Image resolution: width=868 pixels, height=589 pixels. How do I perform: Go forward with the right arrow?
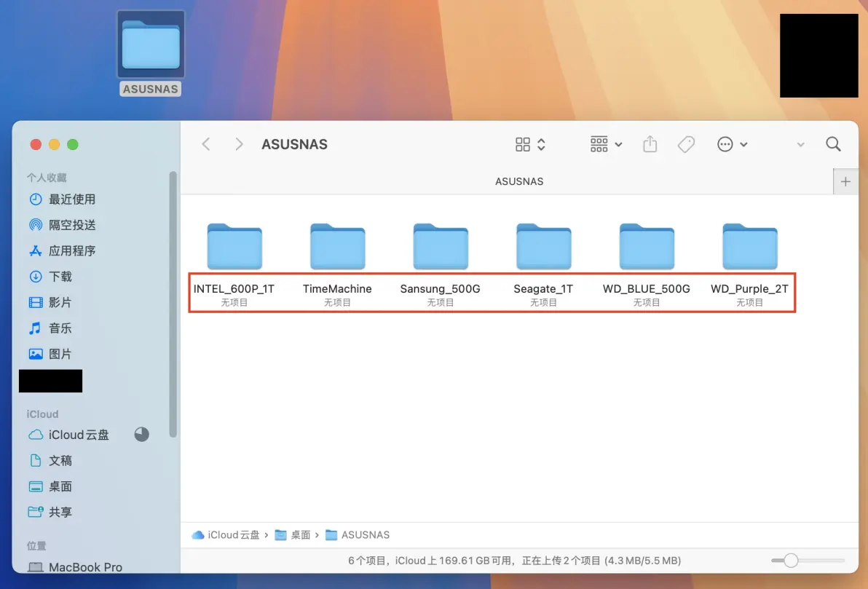(x=239, y=144)
